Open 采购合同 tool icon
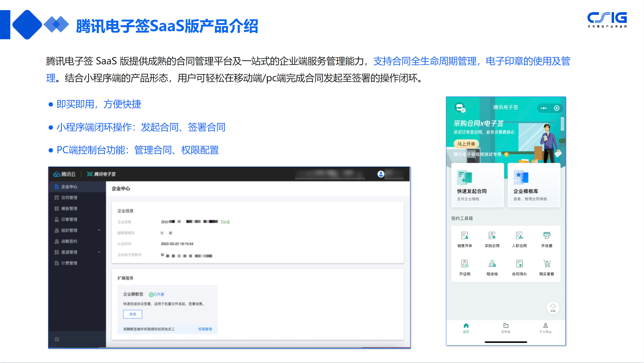644x363 pixels. click(x=492, y=236)
